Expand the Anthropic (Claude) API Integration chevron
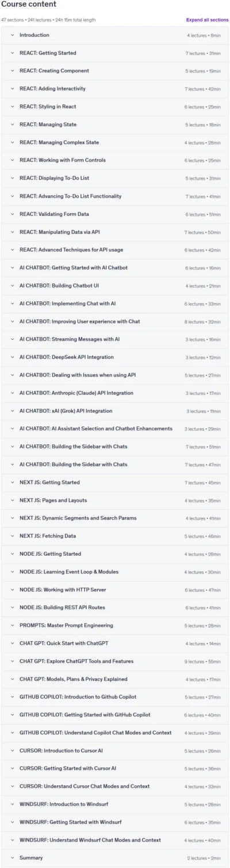 tap(11, 393)
